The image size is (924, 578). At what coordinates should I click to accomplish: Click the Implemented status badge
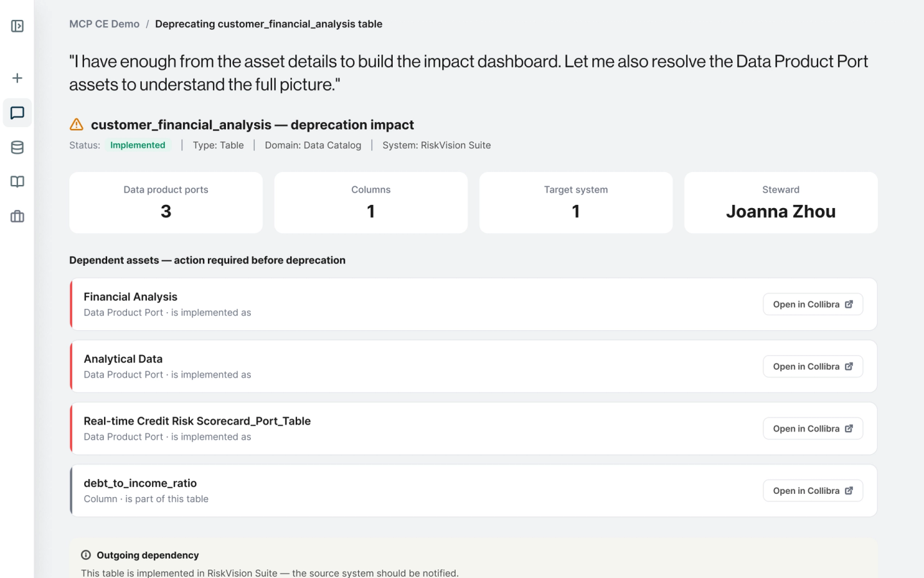138,145
